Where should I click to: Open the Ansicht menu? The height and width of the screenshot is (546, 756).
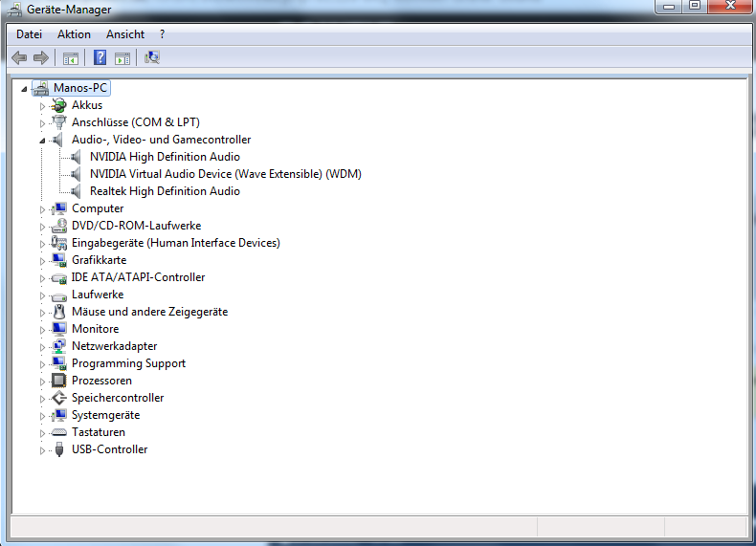tap(125, 34)
